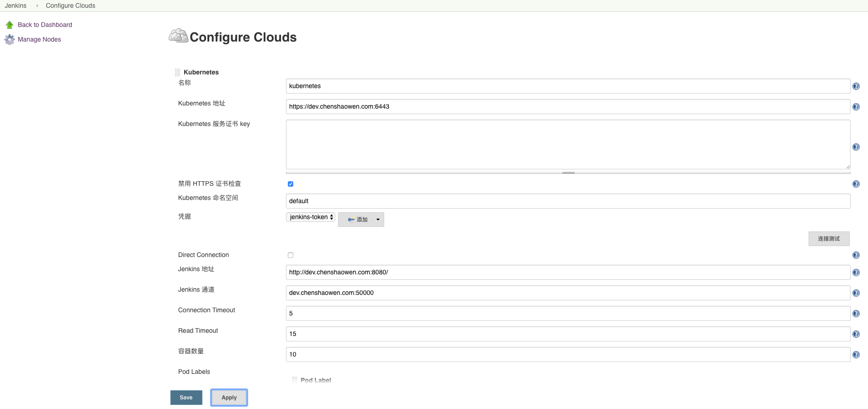The height and width of the screenshot is (409, 868).
Task: Click the Save button
Action: [186, 398]
